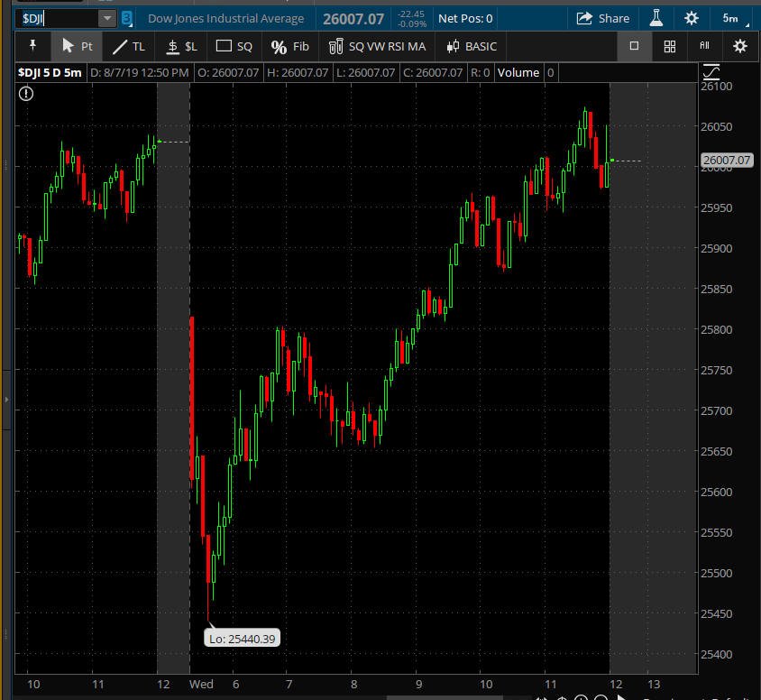Select the SQ rectangle tool
The width and height of the screenshot is (761, 700).
[234, 47]
